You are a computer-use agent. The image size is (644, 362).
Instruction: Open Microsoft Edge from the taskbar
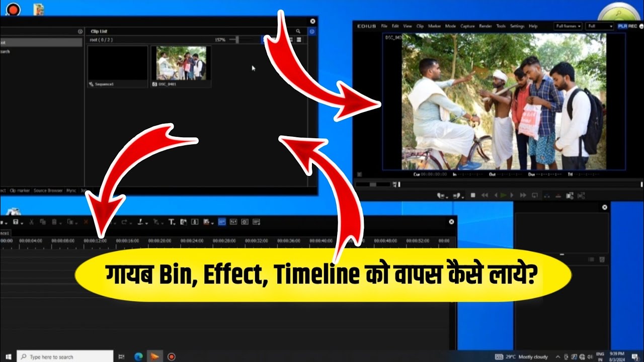coord(138,356)
